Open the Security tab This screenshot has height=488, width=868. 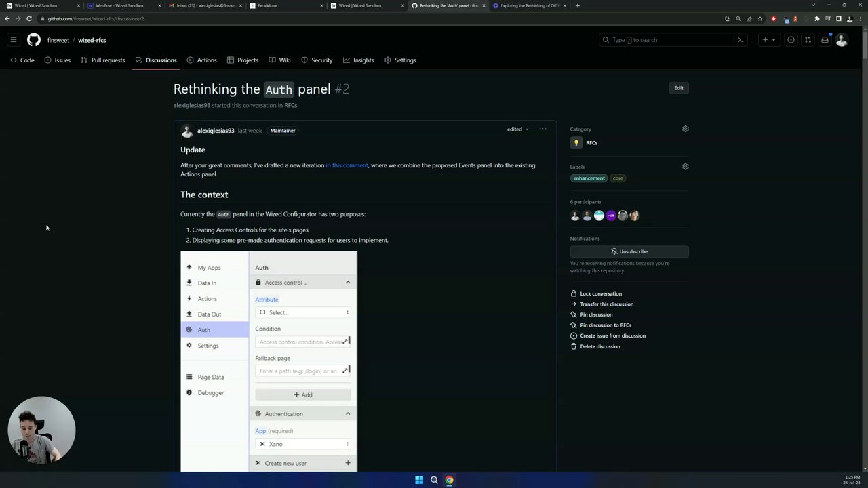click(x=317, y=60)
